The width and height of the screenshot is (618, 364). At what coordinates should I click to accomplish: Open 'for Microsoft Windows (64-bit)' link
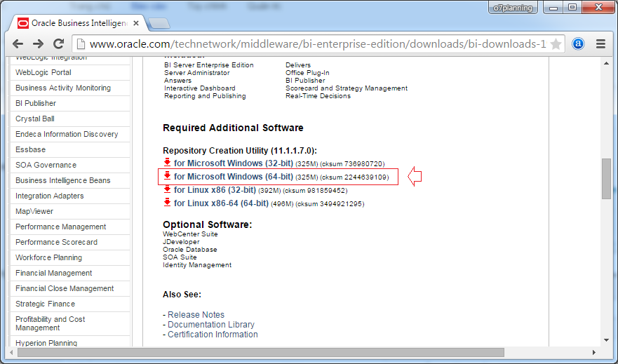coord(234,177)
